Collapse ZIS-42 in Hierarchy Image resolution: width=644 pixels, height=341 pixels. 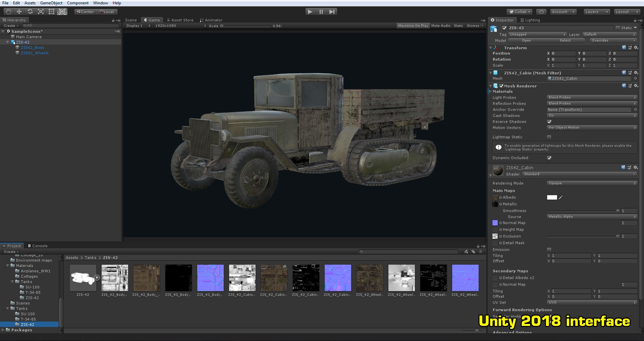point(8,42)
